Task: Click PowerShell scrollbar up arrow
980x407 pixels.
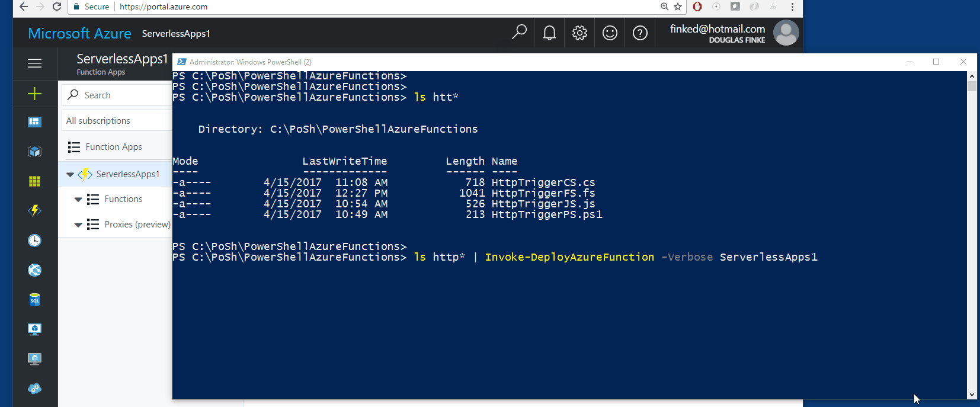Action: coord(972,76)
